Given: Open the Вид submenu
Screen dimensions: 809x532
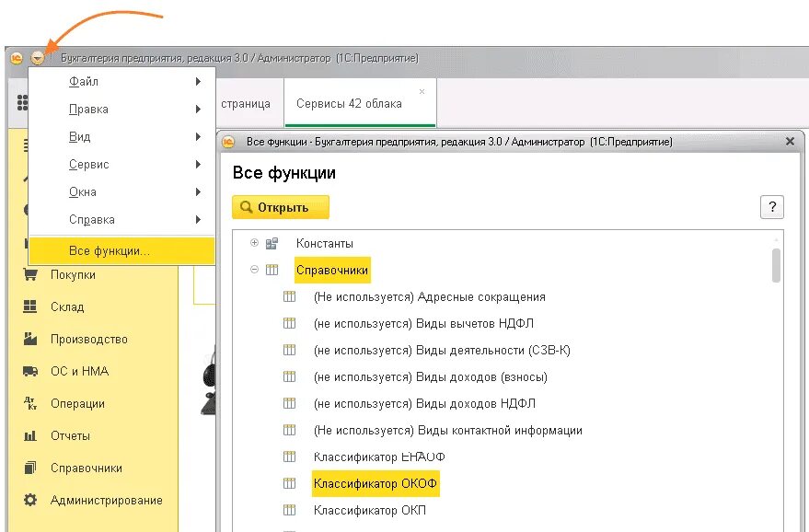Looking at the screenshot, I should pos(121,137).
